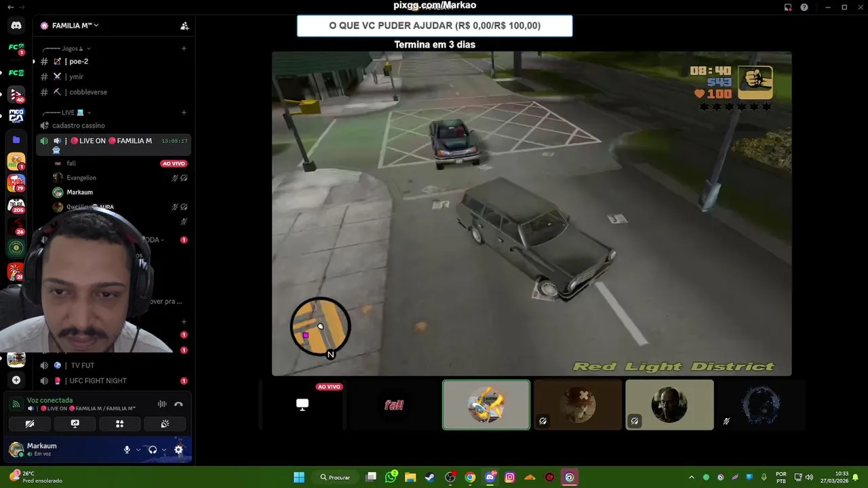Click the Discord help question mark icon
This screenshot has height=488, width=868.
pos(804,7)
